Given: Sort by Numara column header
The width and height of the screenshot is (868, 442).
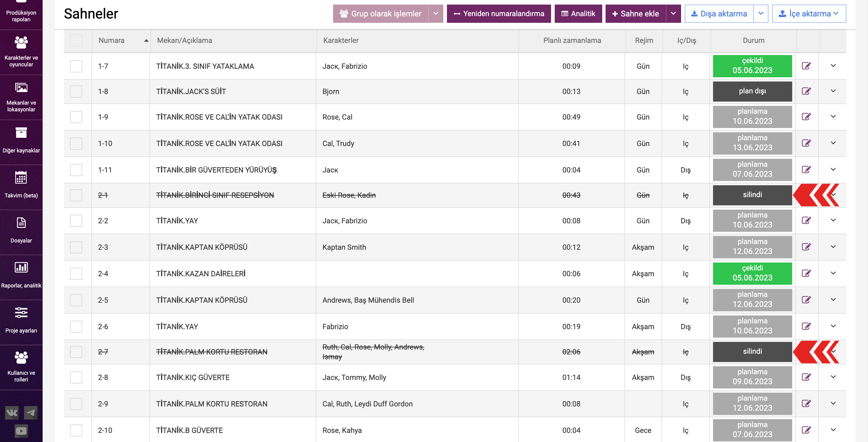Looking at the screenshot, I should pos(121,40).
